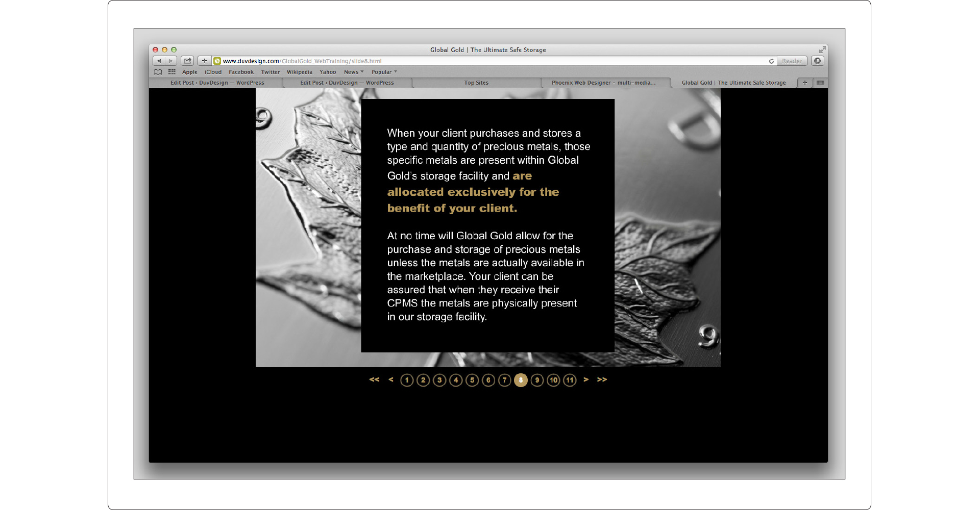Viewport: 980px width, 510px height.
Task: Select highlighted slide 8 circle
Action: click(x=521, y=380)
